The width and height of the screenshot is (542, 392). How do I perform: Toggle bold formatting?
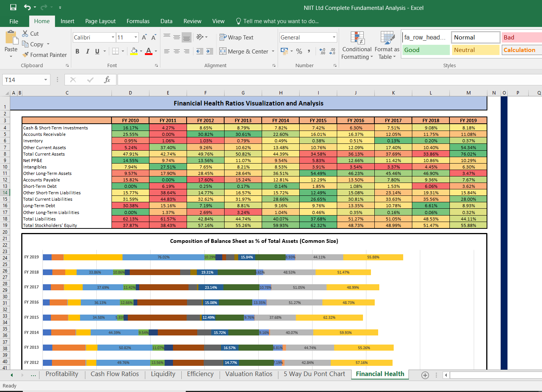(x=77, y=51)
